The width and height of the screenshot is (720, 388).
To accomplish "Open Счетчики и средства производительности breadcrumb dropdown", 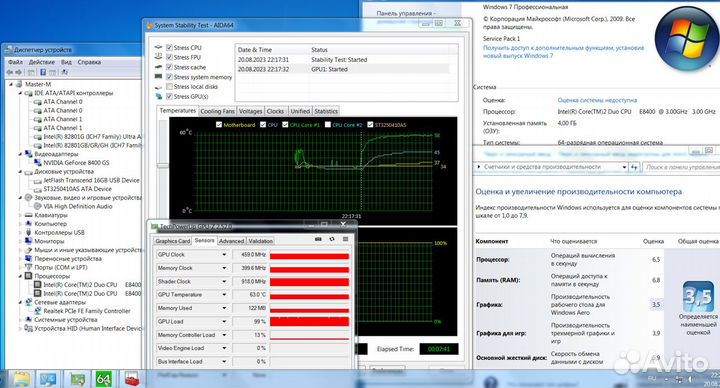I will click(624, 167).
